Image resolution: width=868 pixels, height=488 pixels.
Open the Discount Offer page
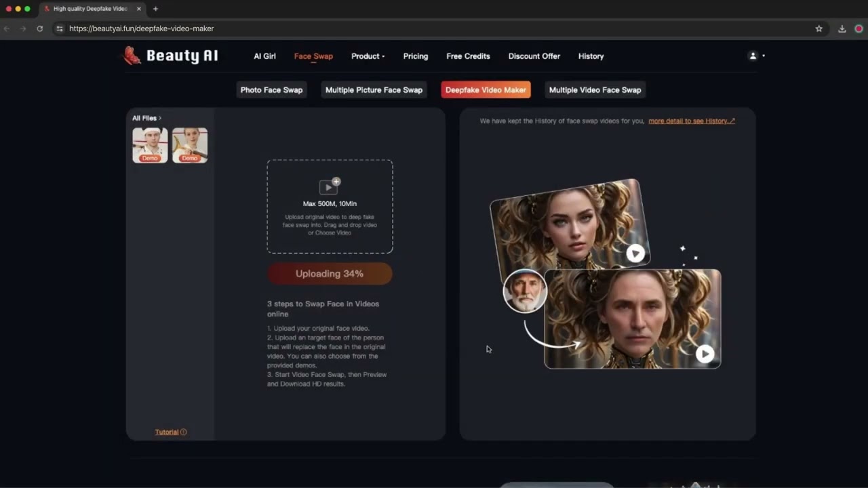534,56
